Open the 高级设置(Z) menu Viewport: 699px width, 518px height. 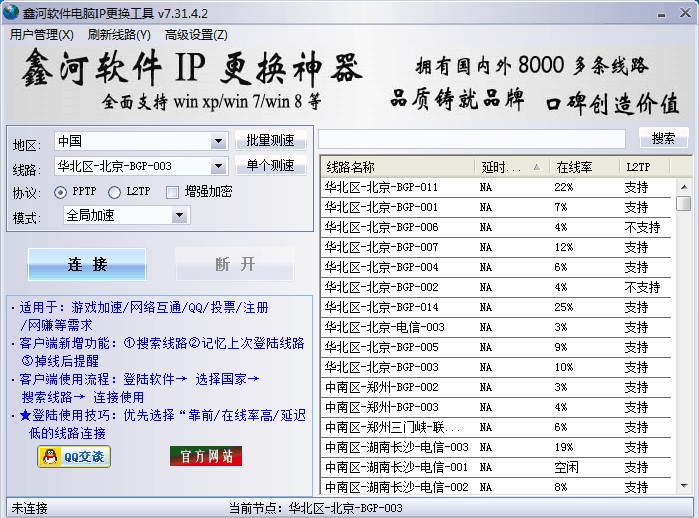196,35
